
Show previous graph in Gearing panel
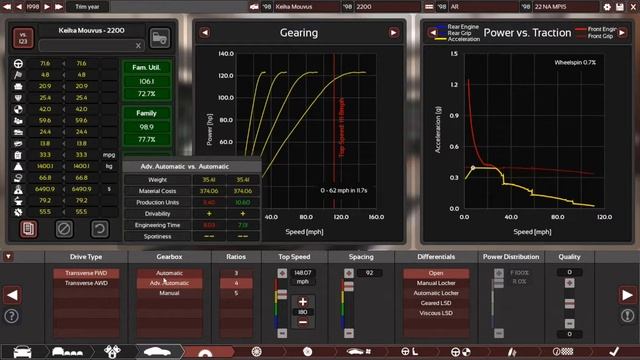(205, 33)
